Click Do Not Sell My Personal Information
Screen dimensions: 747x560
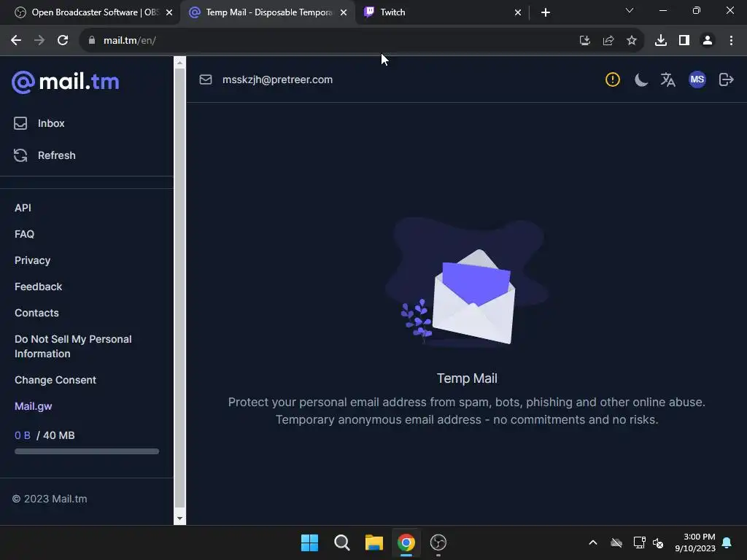click(73, 346)
